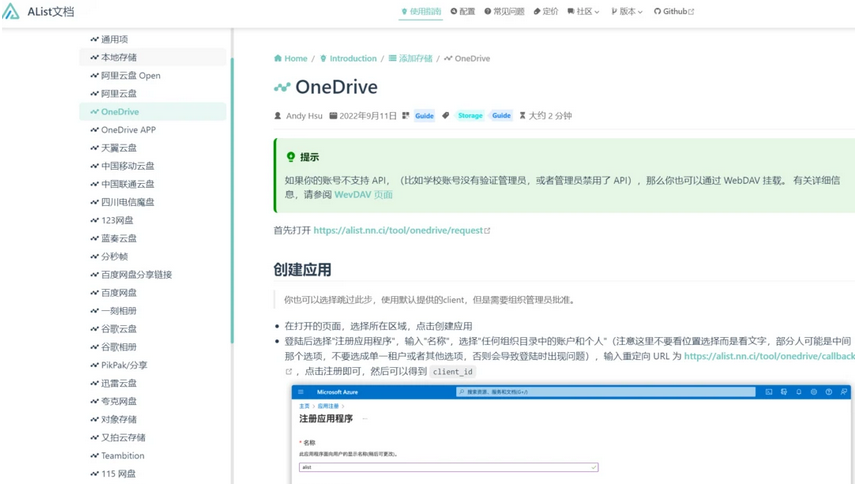
Task: Select 夸克网盘 in the sidebar
Action: coord(152,401)
